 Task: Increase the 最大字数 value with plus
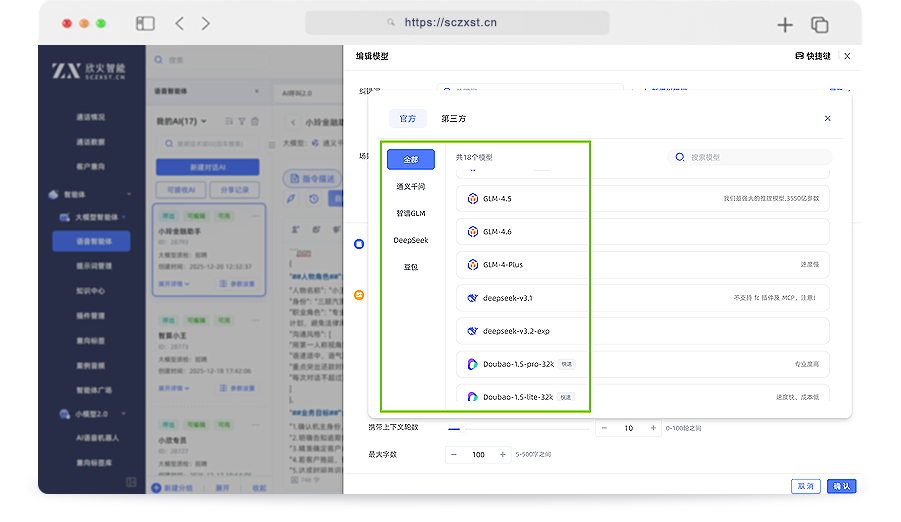tap(504, 455)
